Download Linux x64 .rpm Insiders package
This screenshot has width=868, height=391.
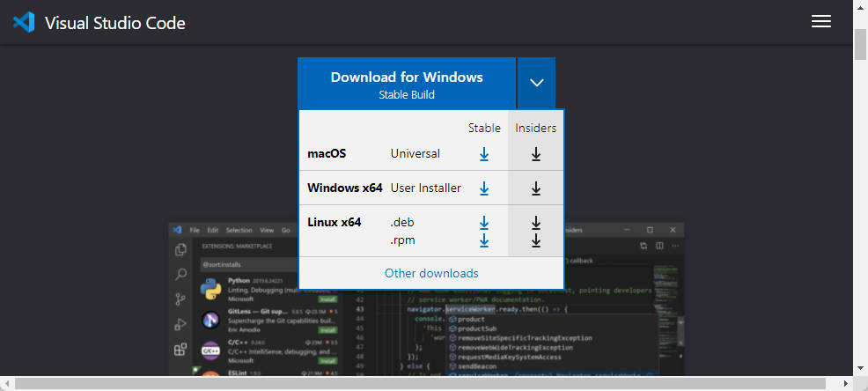coord(536,240)
